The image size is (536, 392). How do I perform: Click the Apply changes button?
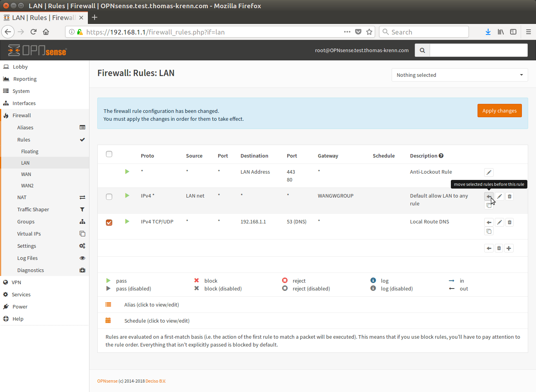[x=499, y=111]
